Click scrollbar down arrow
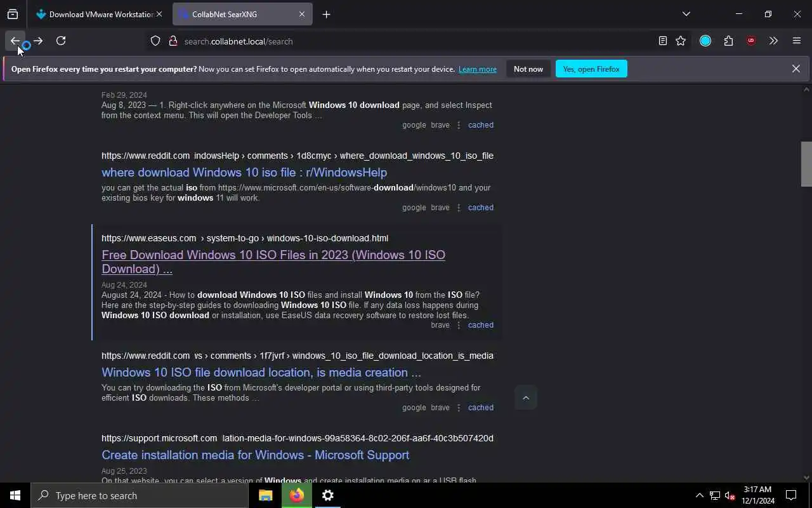This screenshot has height=508, width=812. (806, 478)
